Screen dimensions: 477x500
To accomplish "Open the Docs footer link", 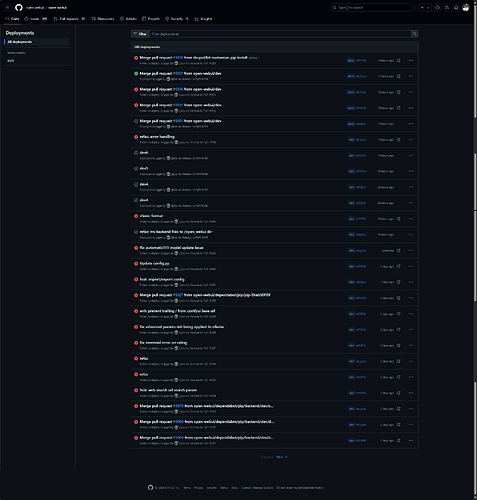I will coord(235,488).
